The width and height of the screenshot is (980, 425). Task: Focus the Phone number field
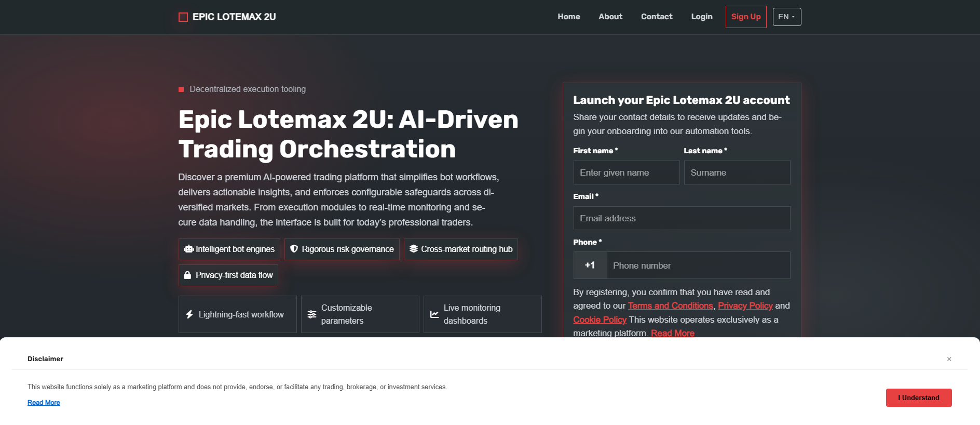click(x=699, y=265)
